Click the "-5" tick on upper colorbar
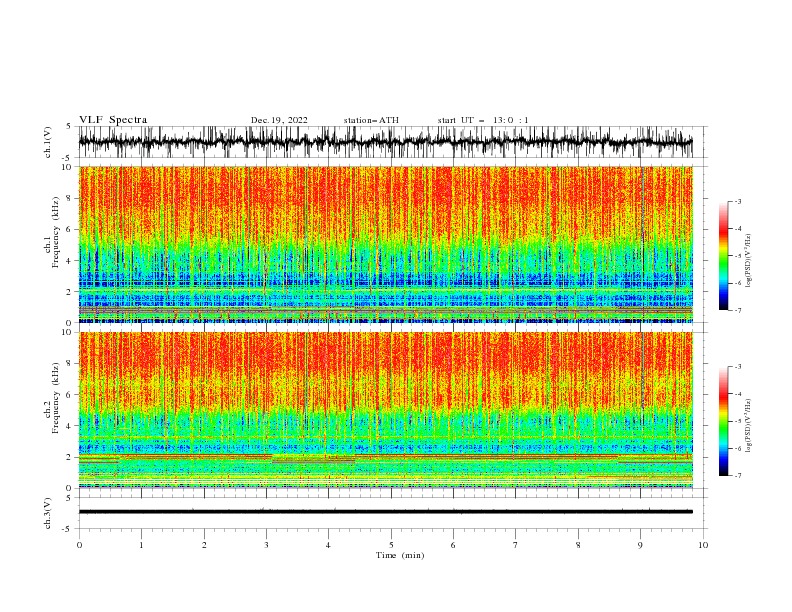792x612 pixels. (x=737, y=256)
